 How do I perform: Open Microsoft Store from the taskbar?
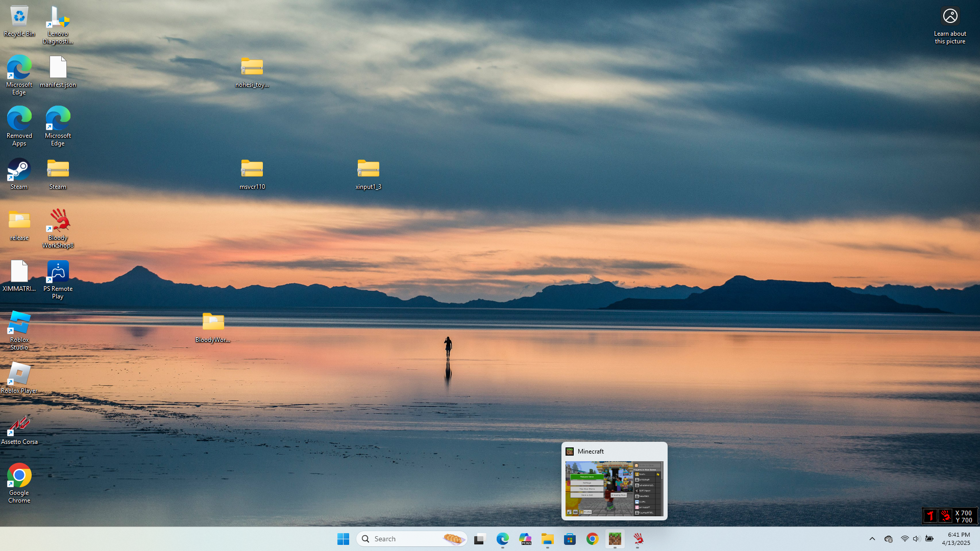coord(570,539)
